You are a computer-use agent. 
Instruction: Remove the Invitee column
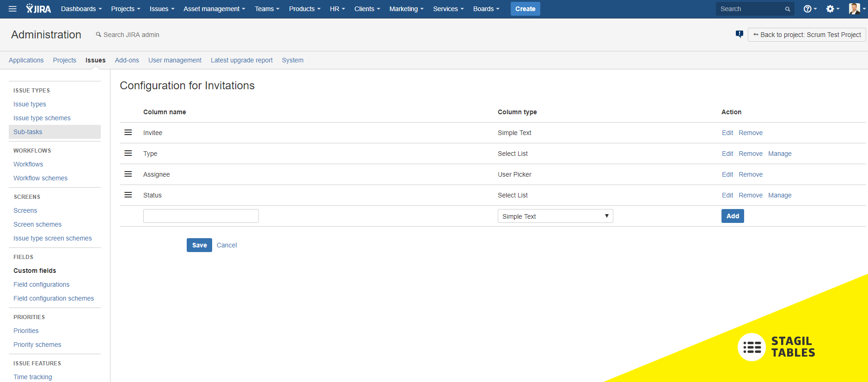[751, 133]
